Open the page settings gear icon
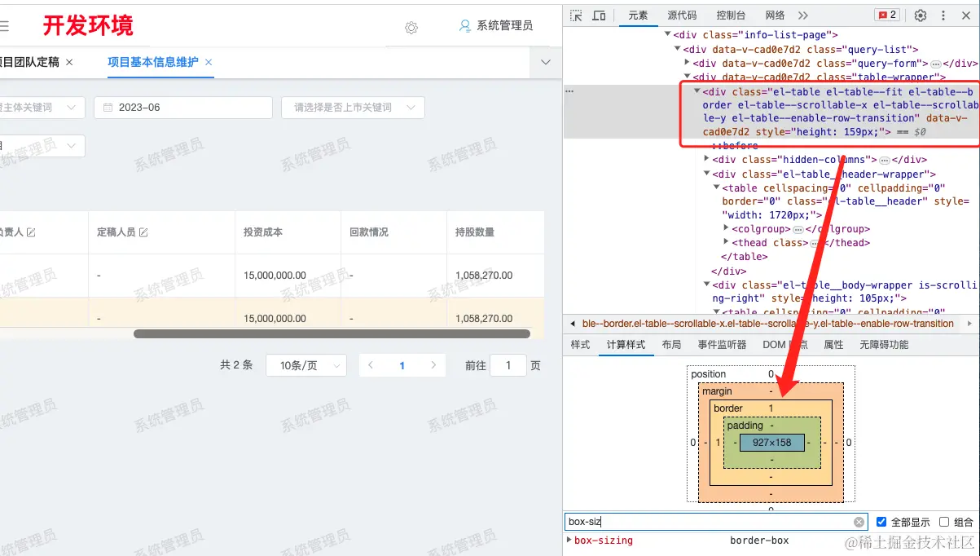The image size is (980, 556). click(411, 27)
